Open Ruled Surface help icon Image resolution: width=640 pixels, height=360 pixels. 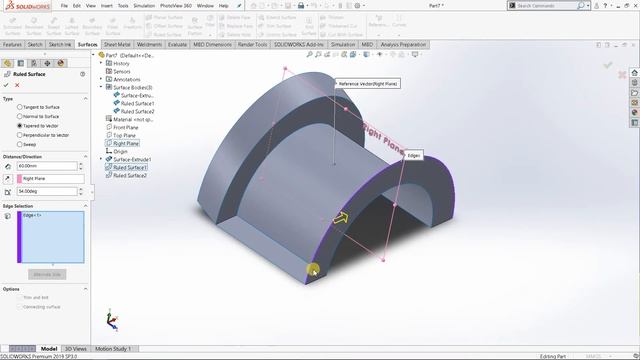click(83, 74)
